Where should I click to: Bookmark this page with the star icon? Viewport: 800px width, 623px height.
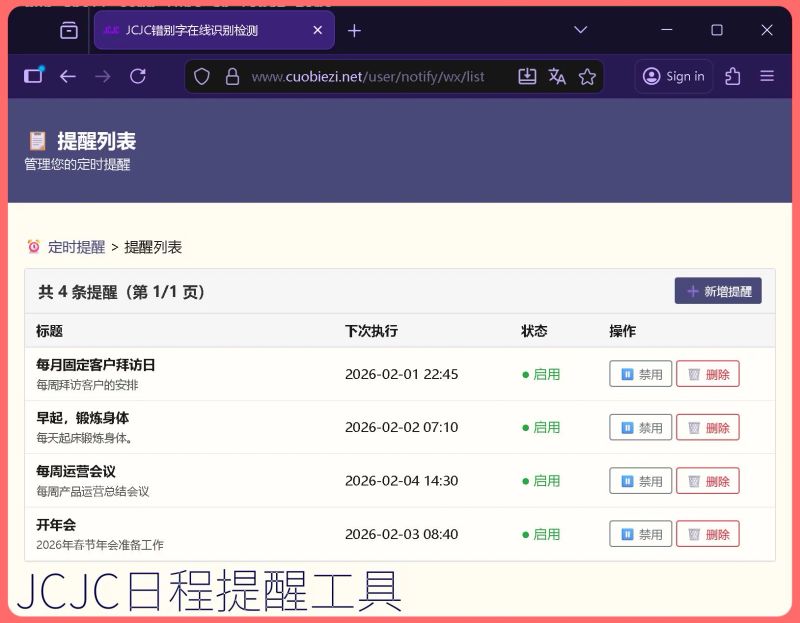click(x=587, y=75)
